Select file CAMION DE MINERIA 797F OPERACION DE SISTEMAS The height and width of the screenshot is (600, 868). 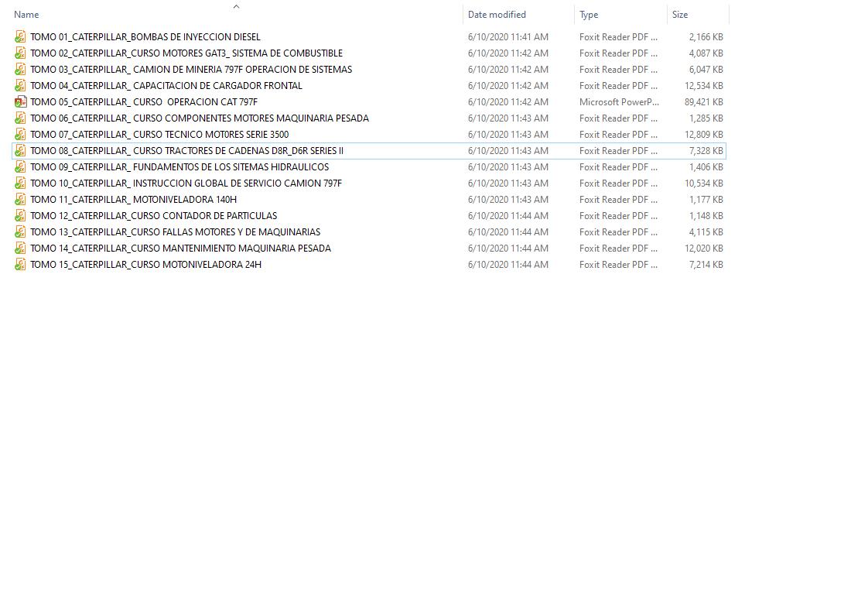click(x=191, y=69)
